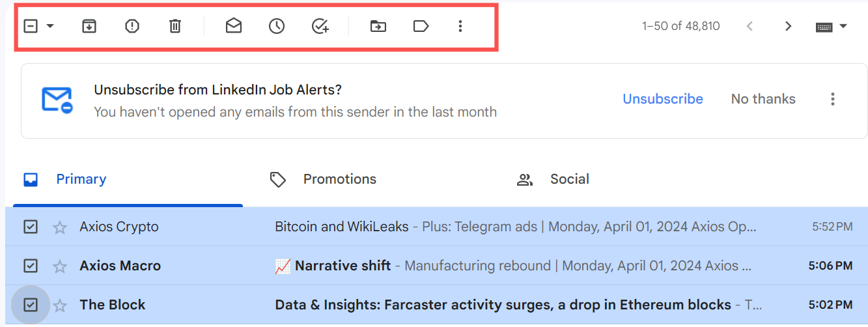Open the Labels tag icon
Image resolution: width=868 pixels, height=327 pixels.
pyautogui.click(x=421, y=26)
